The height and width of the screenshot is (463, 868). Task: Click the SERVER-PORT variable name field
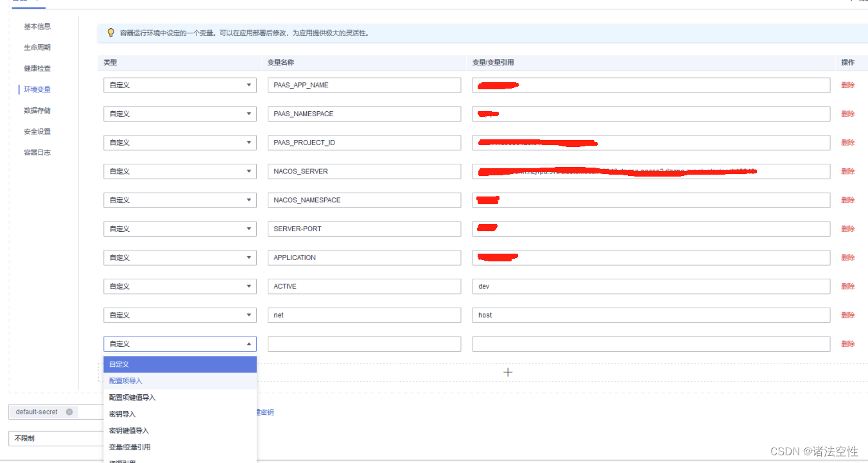point(364,229)
